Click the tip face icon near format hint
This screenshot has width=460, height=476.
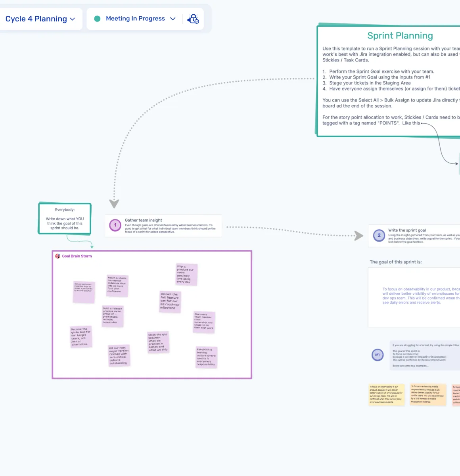coord(378,355)
